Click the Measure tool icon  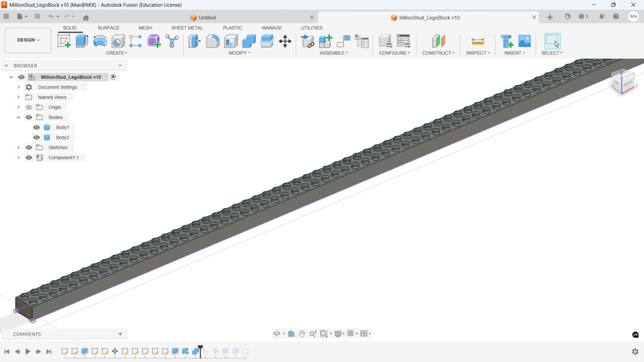[x=478, y=41]
